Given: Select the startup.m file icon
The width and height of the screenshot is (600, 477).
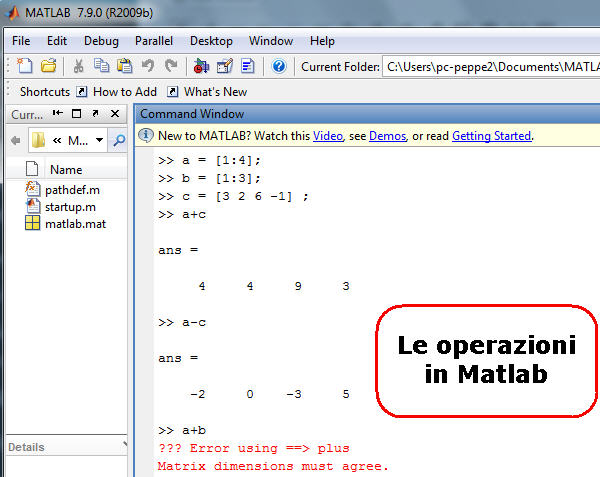Looking at the screenshot, I should point(33,206).
